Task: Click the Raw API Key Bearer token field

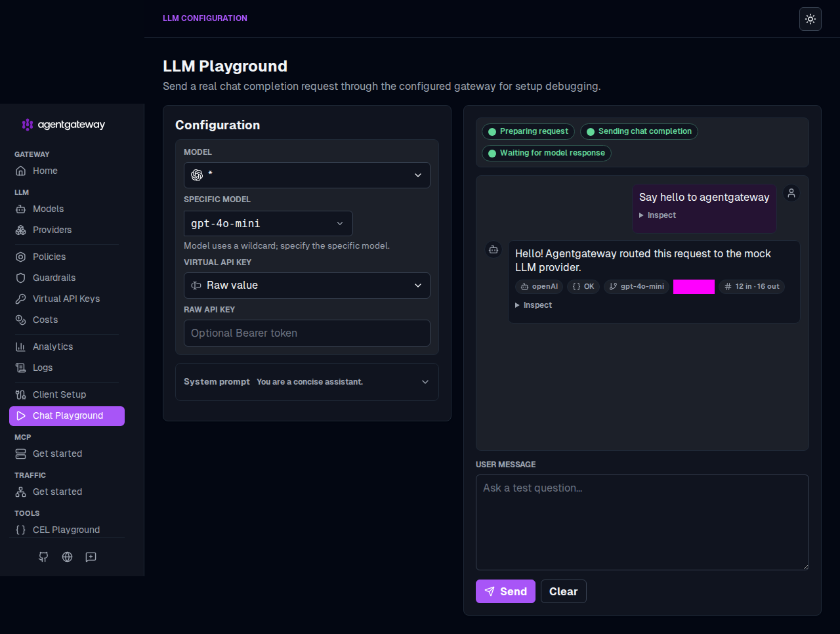Action: click(x=307, y=333)
